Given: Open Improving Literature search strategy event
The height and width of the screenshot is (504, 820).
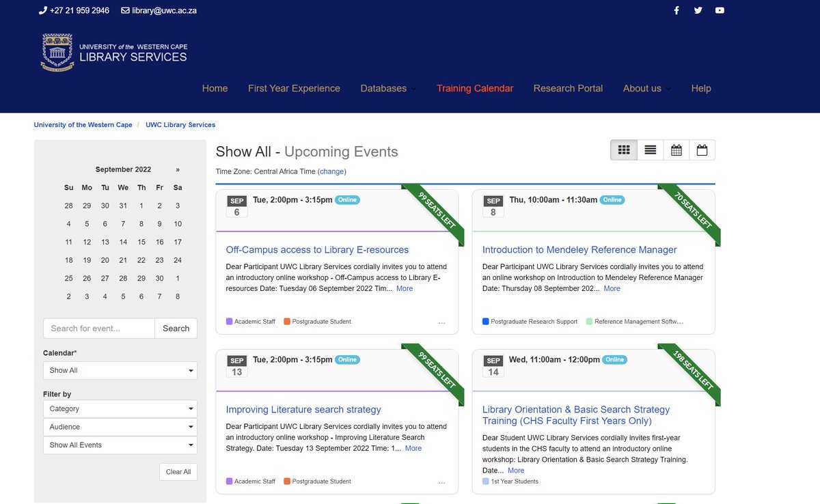Looking at the screenshot, I should [x=303, y=410].
